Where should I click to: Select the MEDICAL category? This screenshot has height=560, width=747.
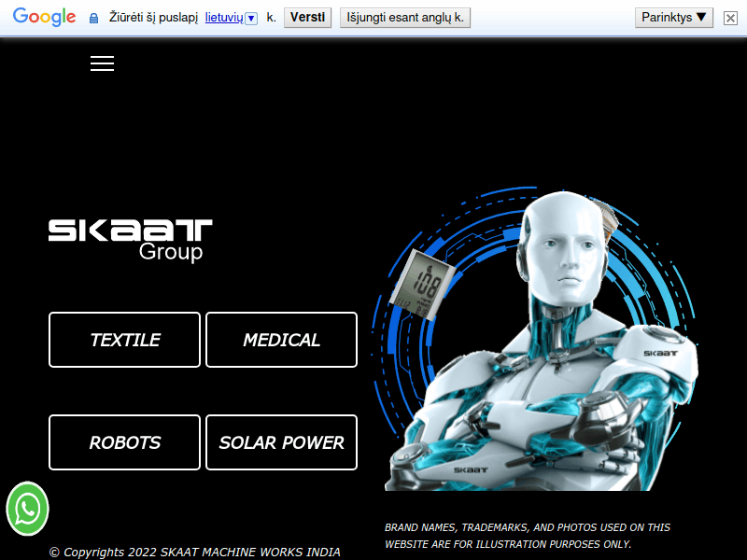281,340
